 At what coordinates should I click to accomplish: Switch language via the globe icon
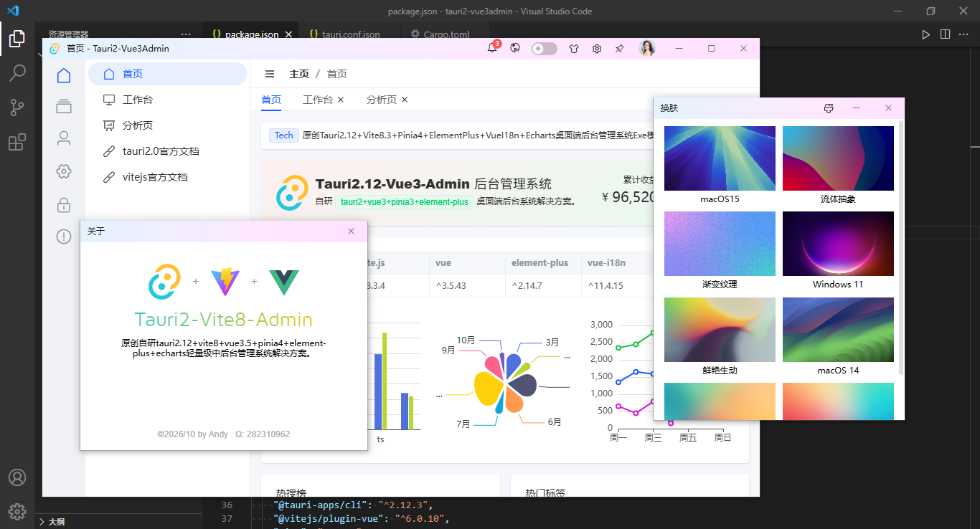pos(515,48)
